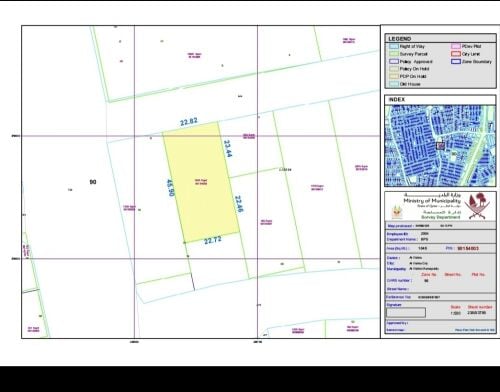Screen dimensions: 500x392
Task: Click the 45.90 dimension label
Action: tap(170, 188)
